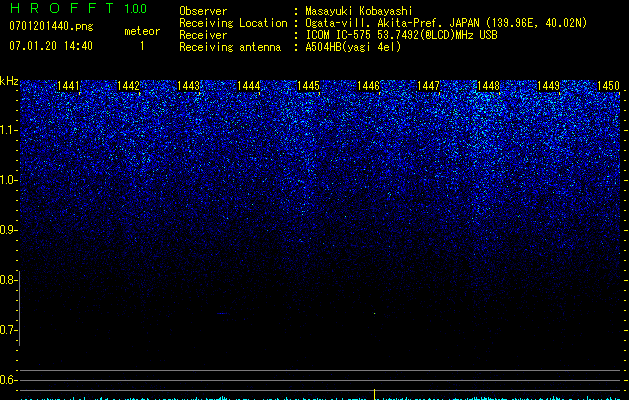Click the yellow event spike on bottom amplitude trace

(374, 394)
